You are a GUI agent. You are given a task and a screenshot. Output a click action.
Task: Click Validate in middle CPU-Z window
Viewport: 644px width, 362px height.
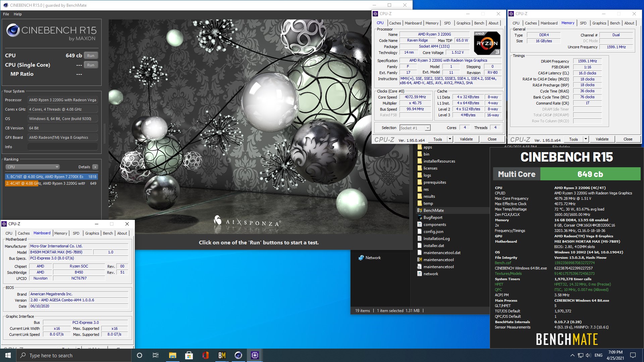point(466,139)
